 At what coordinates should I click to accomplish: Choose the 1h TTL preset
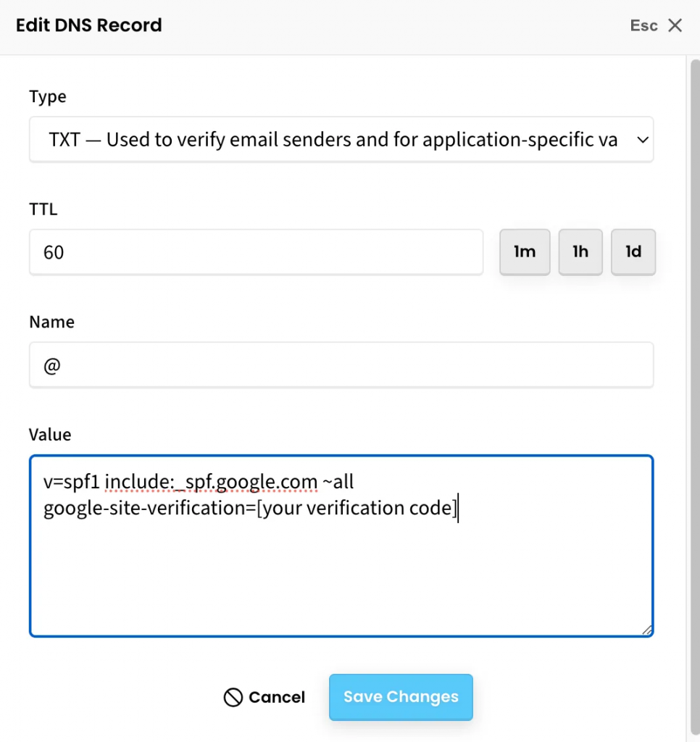(580, 252)
